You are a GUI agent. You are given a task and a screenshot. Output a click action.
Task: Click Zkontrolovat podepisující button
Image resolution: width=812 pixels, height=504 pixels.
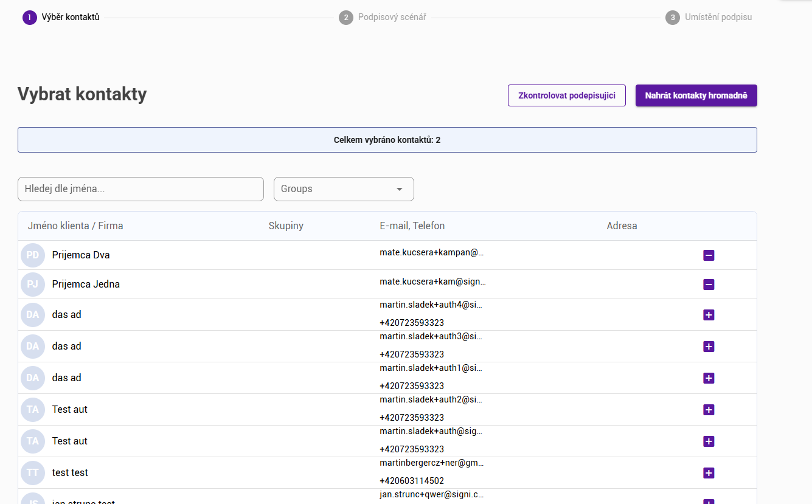[x=566, y=95]
